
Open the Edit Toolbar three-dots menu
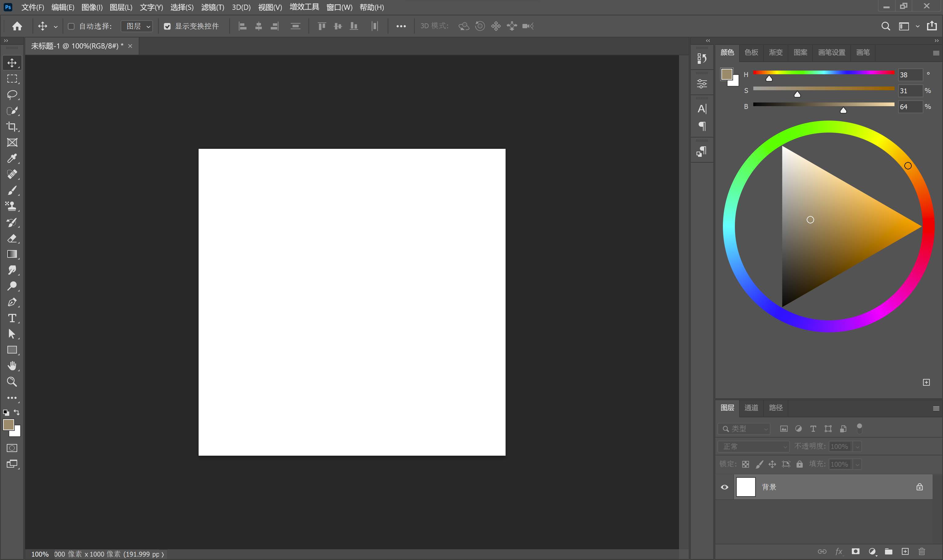12,398
